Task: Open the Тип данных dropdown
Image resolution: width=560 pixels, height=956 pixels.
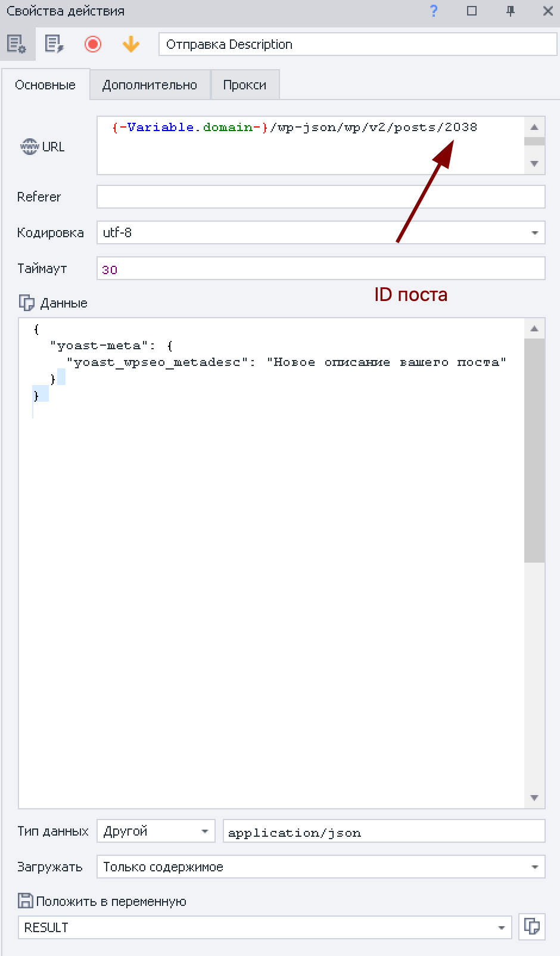Action: 204,831
